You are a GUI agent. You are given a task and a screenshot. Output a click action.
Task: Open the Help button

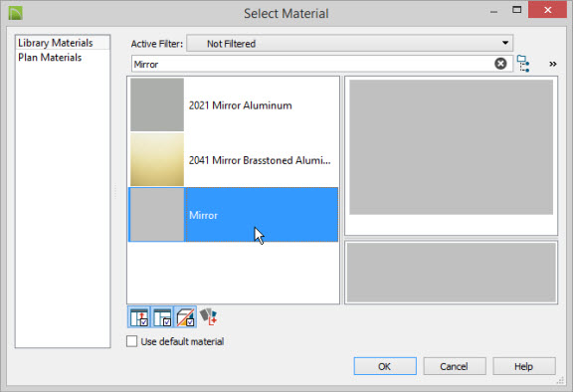pos(523,366)
